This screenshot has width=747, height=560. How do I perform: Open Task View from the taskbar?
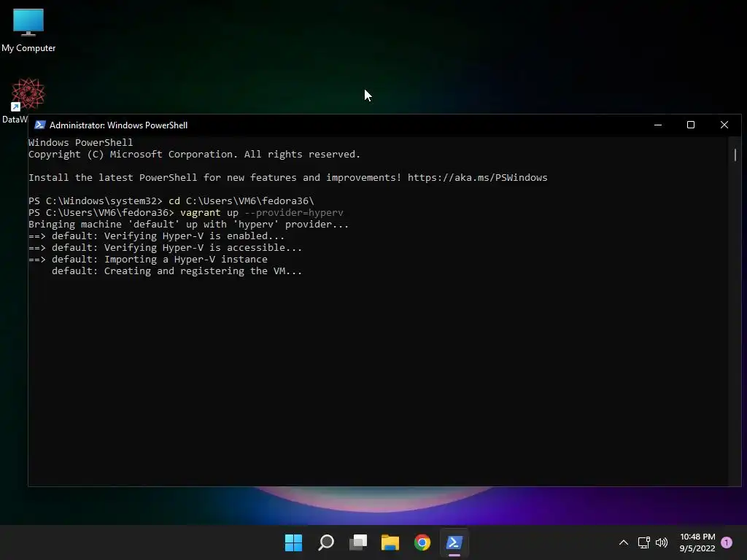pyautogui.click(x=358, y=542)
